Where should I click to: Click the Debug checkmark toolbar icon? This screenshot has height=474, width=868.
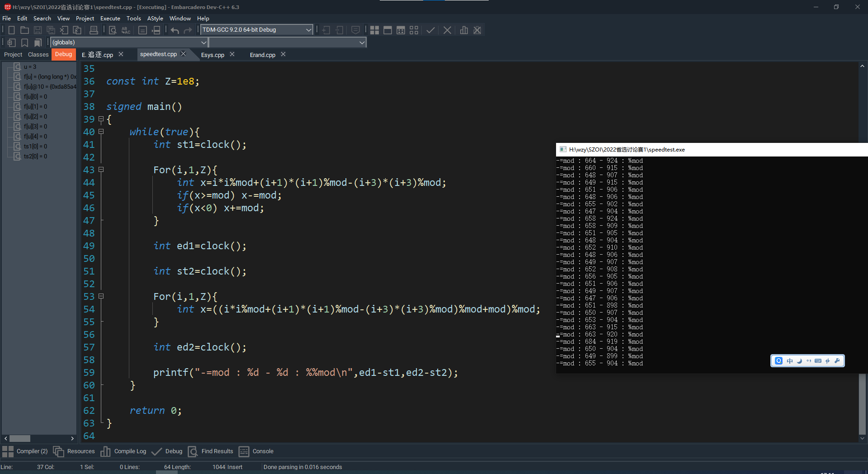[430, 30]
